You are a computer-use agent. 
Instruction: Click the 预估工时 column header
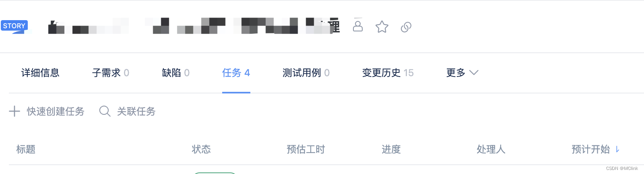305,149
